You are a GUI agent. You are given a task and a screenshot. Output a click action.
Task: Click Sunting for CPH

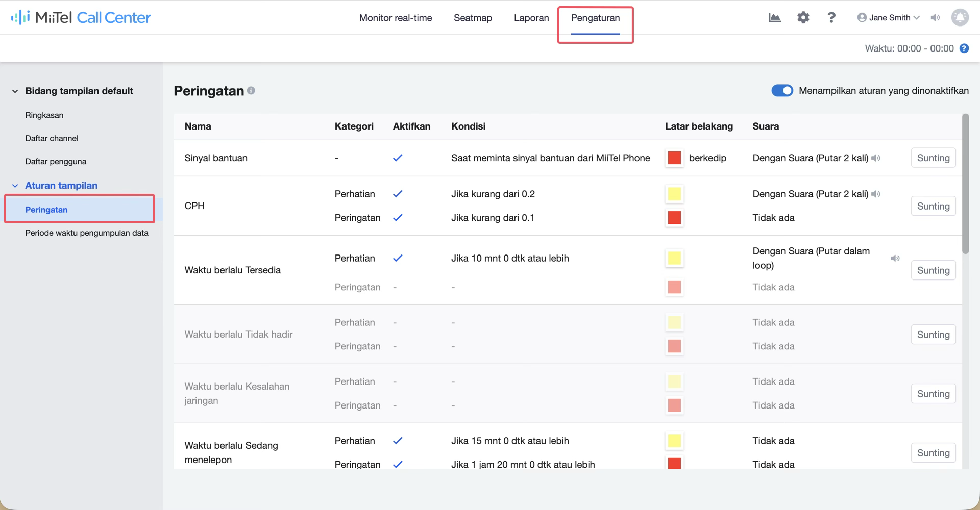[933, 206]
